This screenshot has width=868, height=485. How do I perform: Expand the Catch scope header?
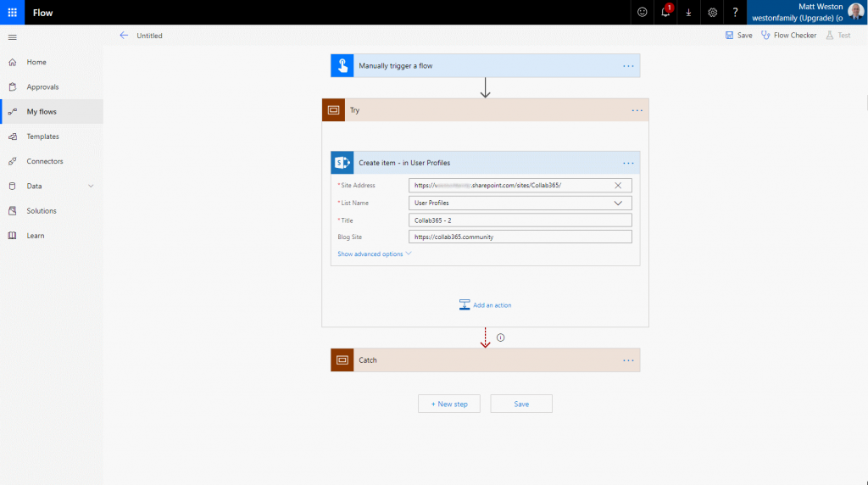point(486,360)
